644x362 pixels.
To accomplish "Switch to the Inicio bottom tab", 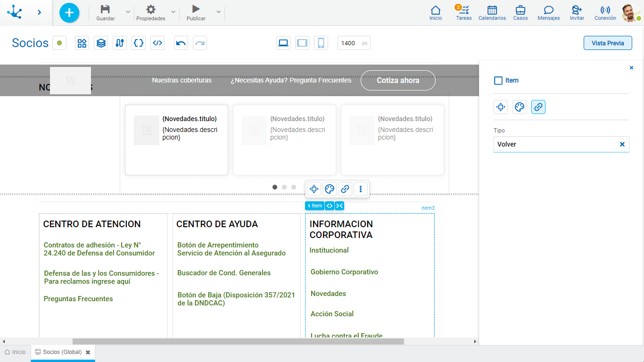I will click(15, 352).
